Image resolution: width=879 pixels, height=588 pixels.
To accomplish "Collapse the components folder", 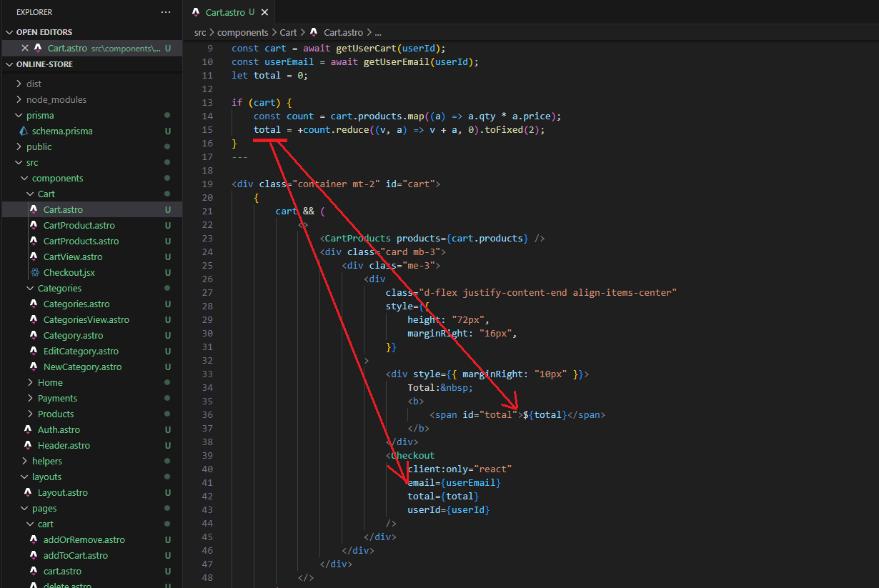I will coord(57,178).
